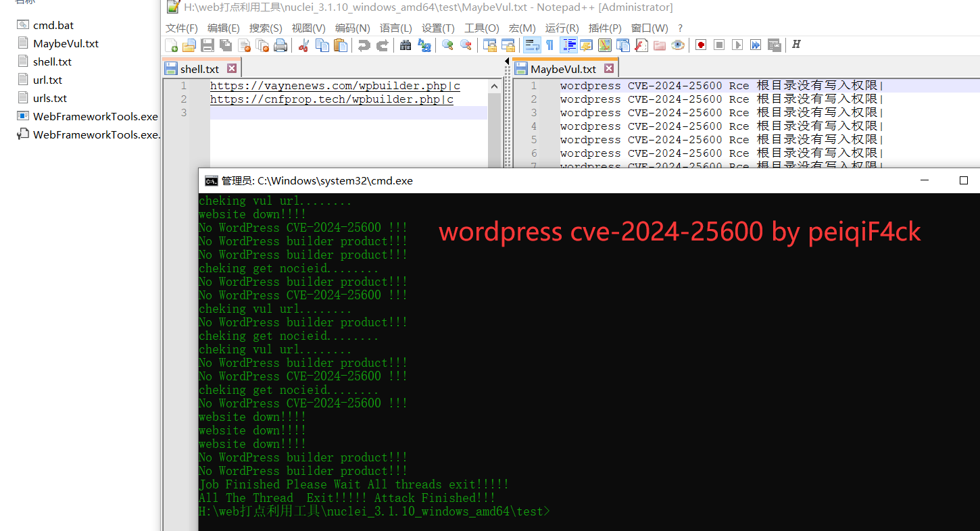The image size is (980, 531).
Task: Click the shell.txt pane scroll up arrow
Action: click(494, 86)
